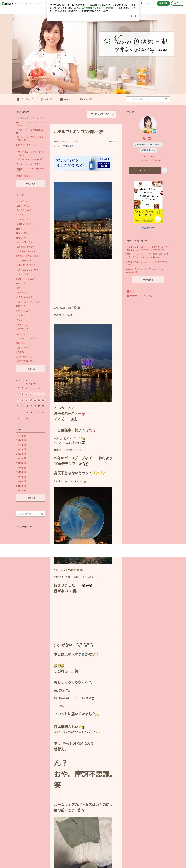The width and height of the screenshot is (186, 868).
Task: Open アレクサンダー オフィシャルブログ favorite link
Action: [148, 248]
